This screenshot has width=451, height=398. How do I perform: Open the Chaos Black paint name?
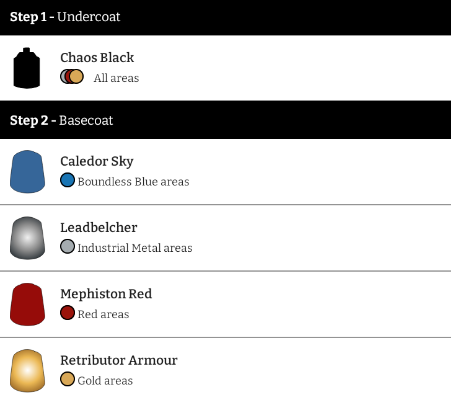coord(97,58)
